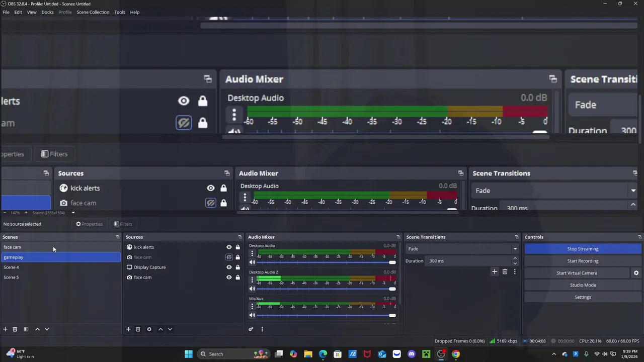The height and width of the screenshot is (362, 644).
Task: Open preview scaling dropdown arrow
Action: pos(73,213)
